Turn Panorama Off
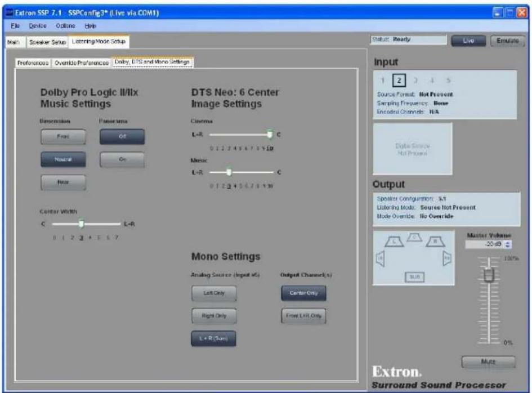This screenshot has height=393, width=532. click(122, 136)
